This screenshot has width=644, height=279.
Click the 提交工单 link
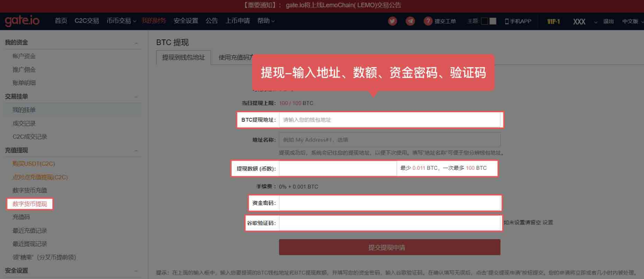[445, 21]
